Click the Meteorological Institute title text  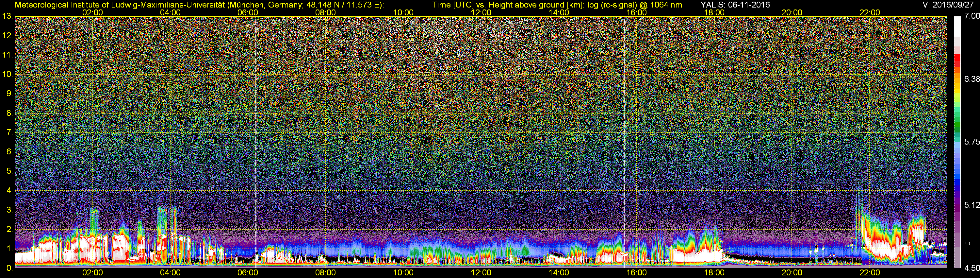(x=199, y=5)
